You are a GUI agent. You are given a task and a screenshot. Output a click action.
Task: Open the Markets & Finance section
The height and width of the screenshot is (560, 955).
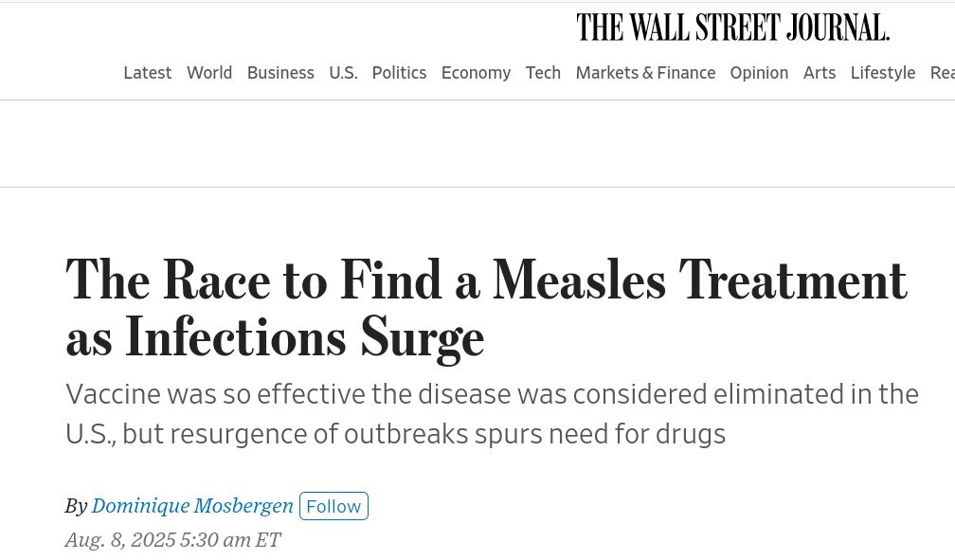[x=645, y=73]
